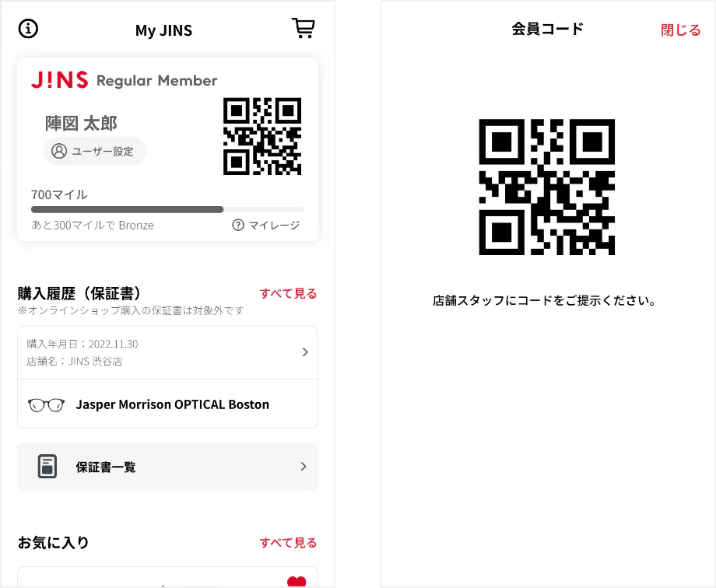The width and height of the screenshot is (716, 588).
Task: Click the warranty document icon
Action: pyautogui.click(x=47, y=467)
